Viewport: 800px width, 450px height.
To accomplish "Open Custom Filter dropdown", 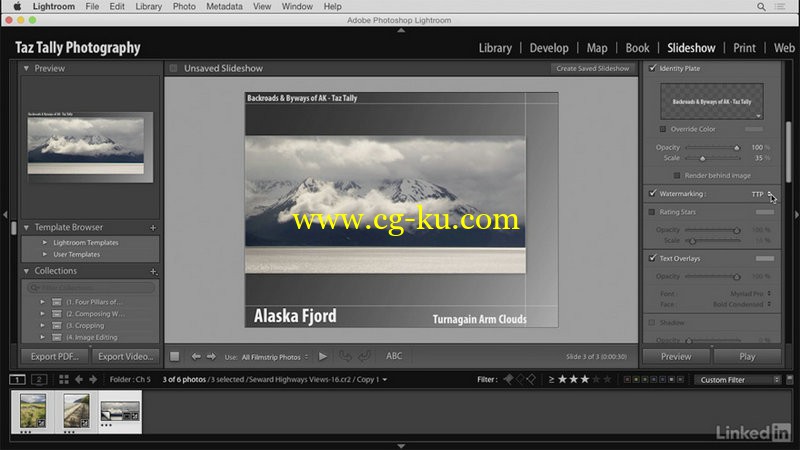I will pos(737,380).
